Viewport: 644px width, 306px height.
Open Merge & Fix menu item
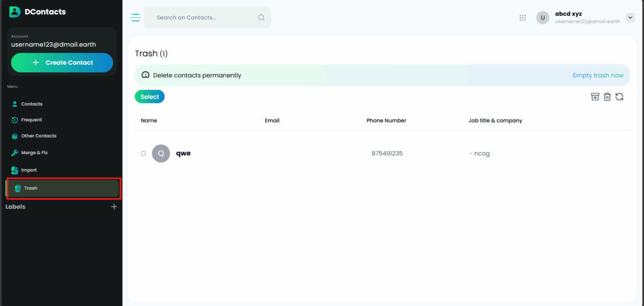pyautogui.click(x=34, y=153)
